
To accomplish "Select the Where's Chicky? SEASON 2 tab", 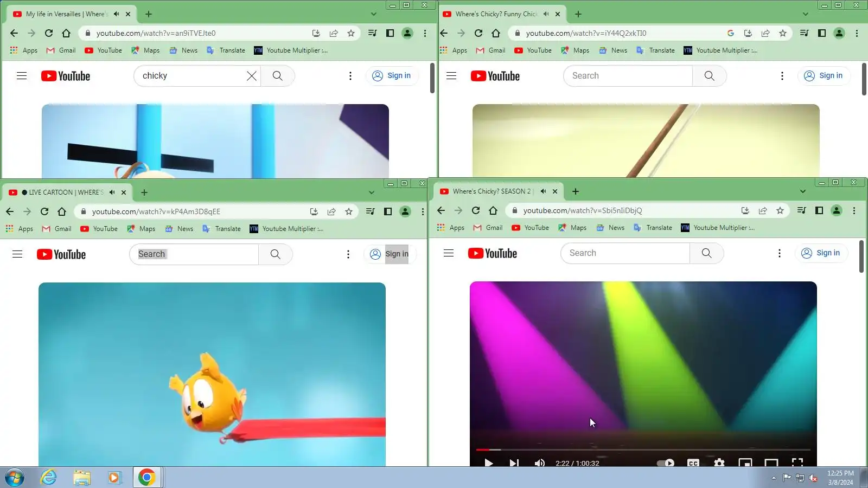I will click(x=499, y=191).
